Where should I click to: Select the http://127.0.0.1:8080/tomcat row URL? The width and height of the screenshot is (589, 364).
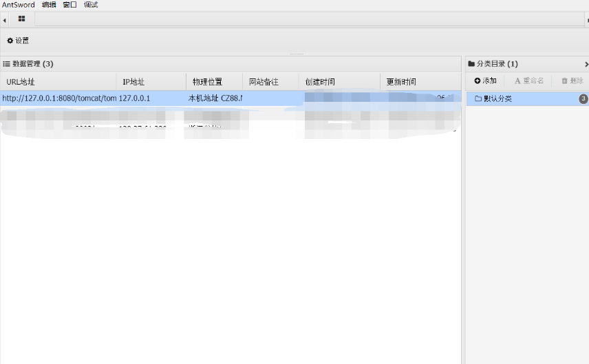(x=59, y=98)
